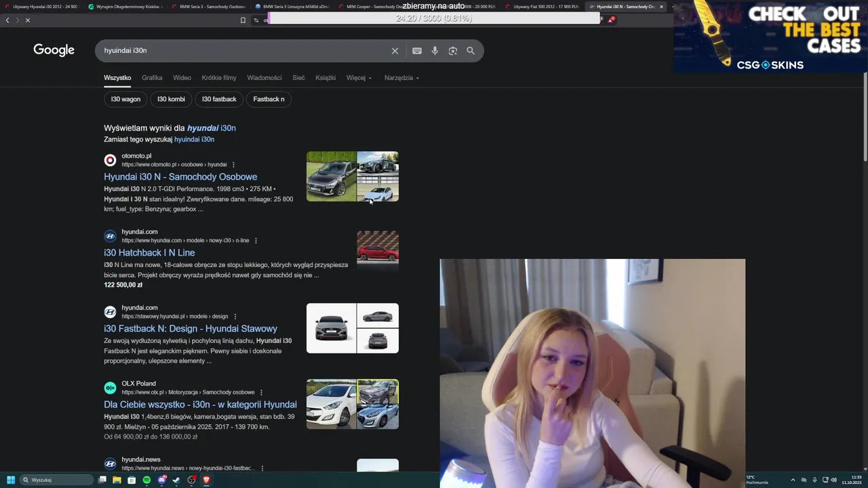The width and height of the screenshot is (868, 488).
Task: Open i30 Hatchback | N Line link
Action: click(149, 253)
